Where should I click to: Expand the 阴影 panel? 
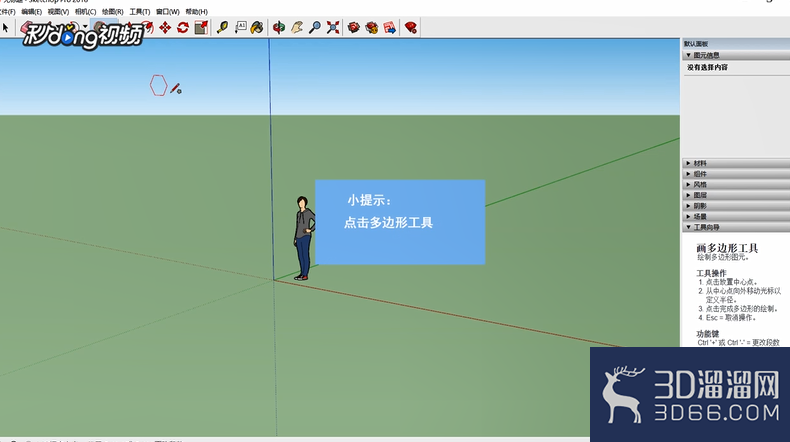tap(736, 206)
